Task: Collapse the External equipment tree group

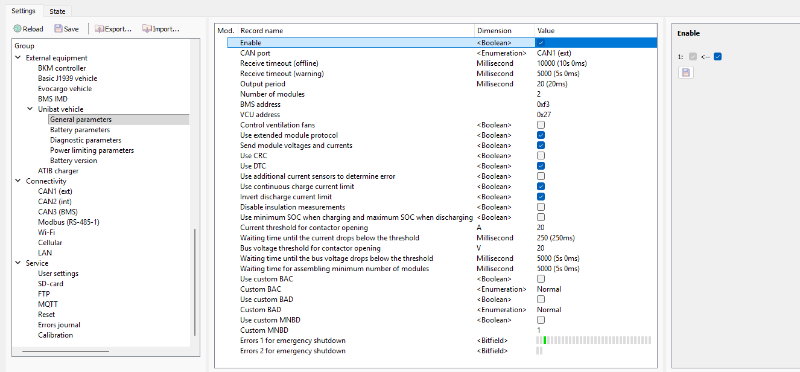Action: click(x=18, y=58)
